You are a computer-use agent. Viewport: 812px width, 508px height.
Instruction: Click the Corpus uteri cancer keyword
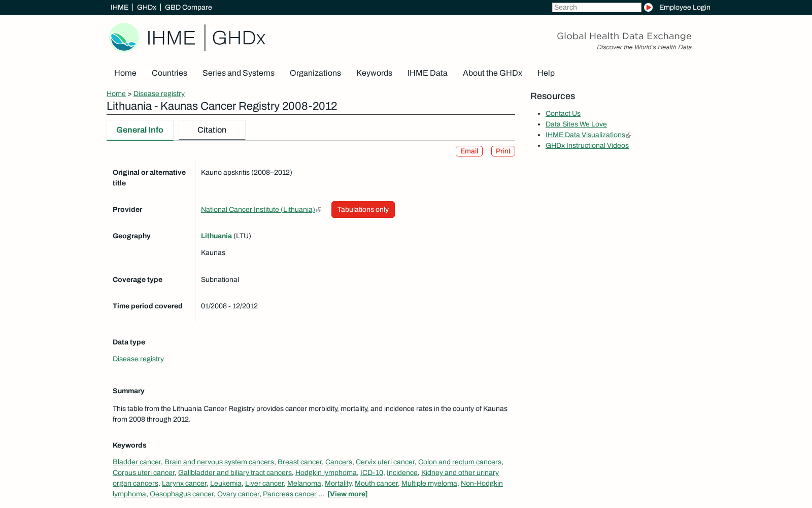click(144, 472)
